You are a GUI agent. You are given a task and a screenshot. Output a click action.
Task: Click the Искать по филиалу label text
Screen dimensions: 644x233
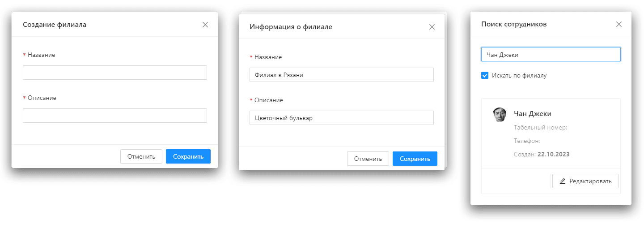(x=519, y=75)
